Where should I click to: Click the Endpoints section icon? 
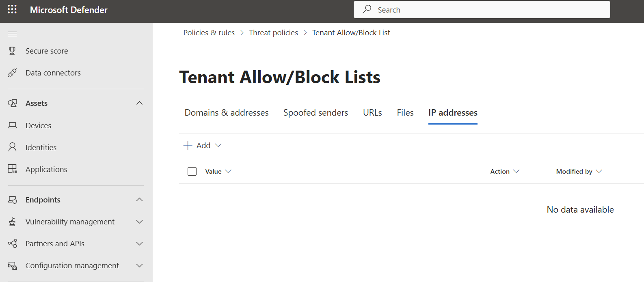[13, 200]
